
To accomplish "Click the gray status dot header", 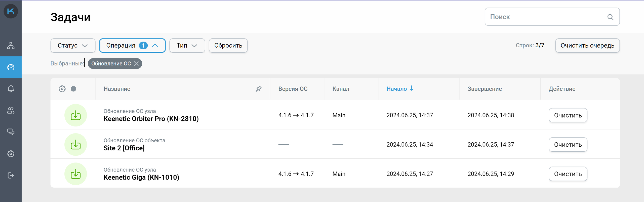I will point(73,89).
